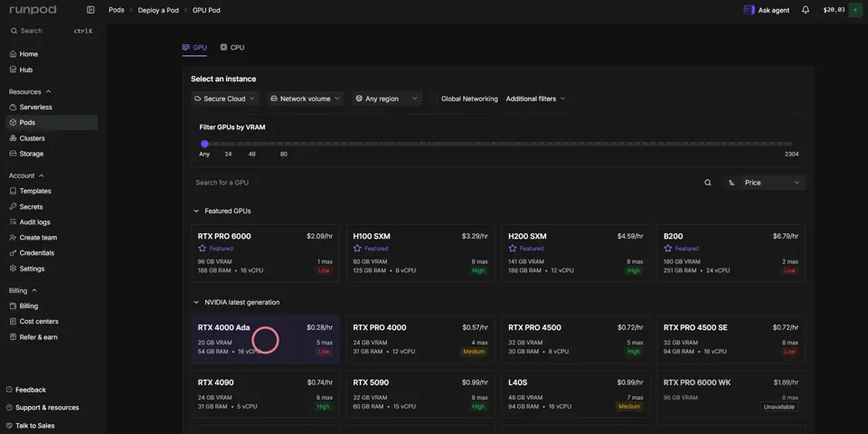Open Audit logs in the sidebar

[51, 222]
